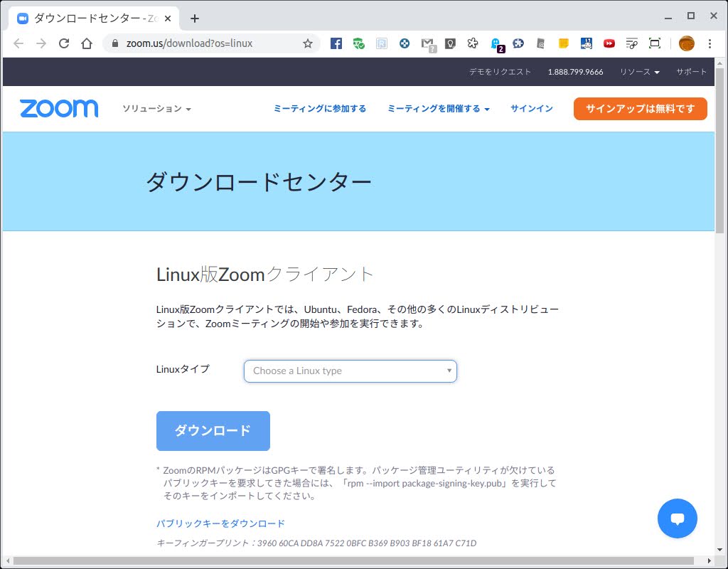Open the Ghostery extension with badge 2
Image resolution: width=728 pixels, height=569 pixels.
click(x=497, y=45)
